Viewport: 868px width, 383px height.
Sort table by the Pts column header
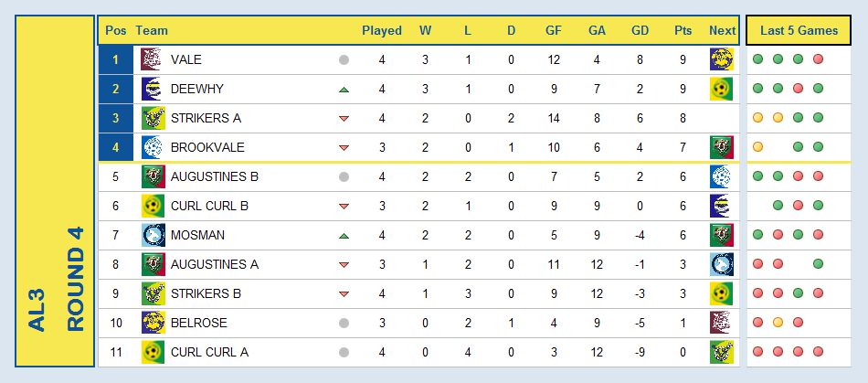683,31
